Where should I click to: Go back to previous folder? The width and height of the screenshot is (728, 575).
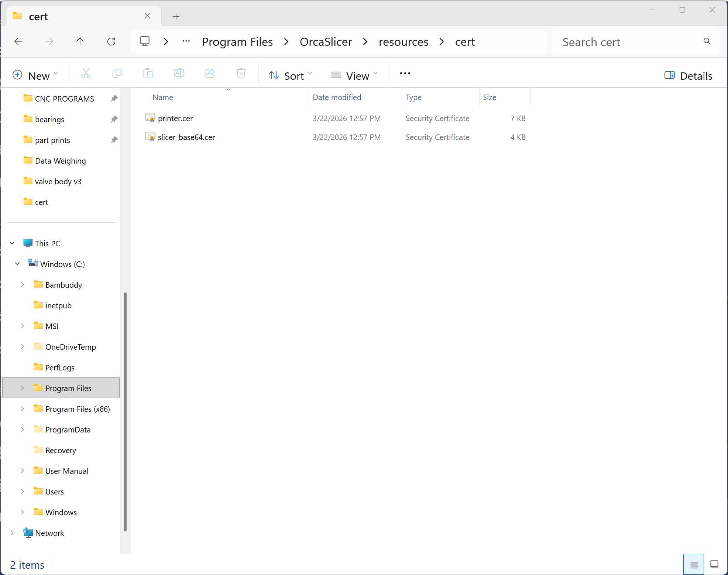(x=18, y=41)
